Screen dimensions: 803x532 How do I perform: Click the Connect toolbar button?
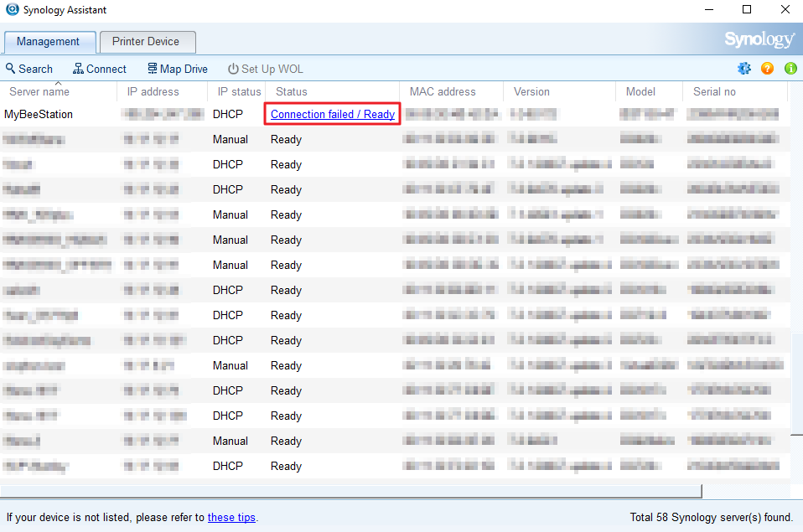point(100,69)
